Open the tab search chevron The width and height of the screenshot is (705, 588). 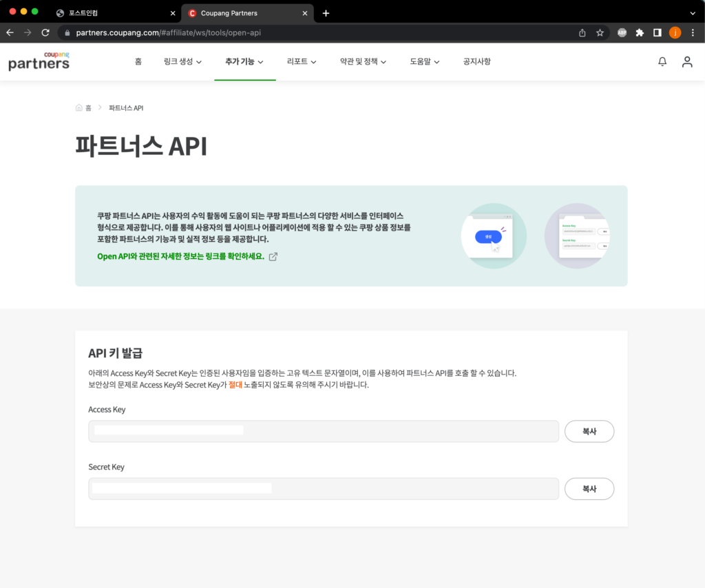coord(693,13)
